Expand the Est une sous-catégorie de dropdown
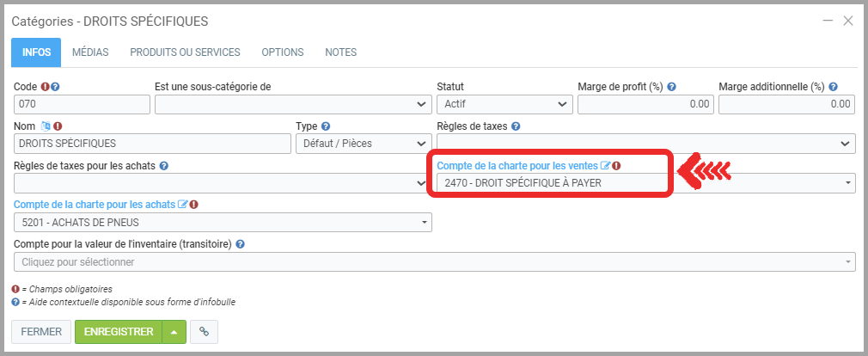This screenshot has width=868, height=356. tap(292, 104)
